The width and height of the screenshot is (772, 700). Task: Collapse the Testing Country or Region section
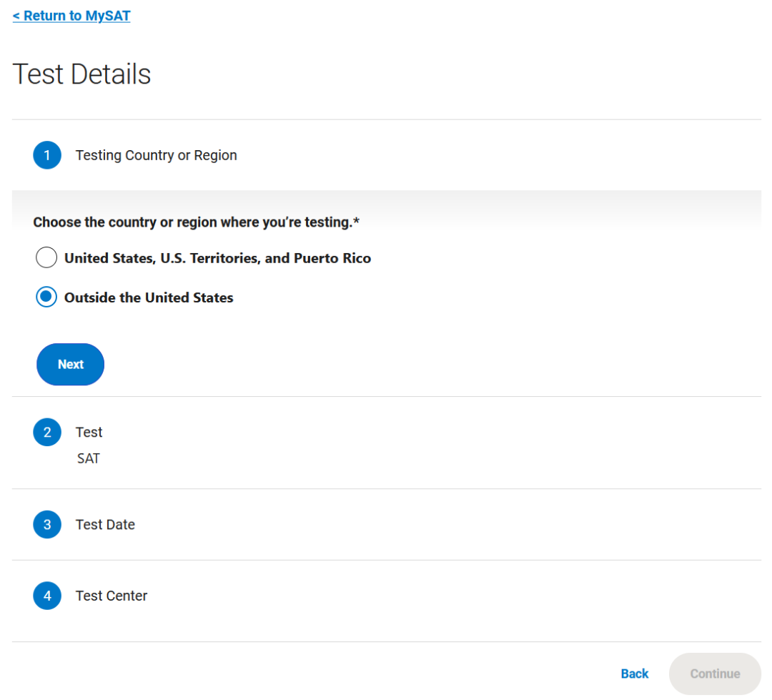coord(156,155)
